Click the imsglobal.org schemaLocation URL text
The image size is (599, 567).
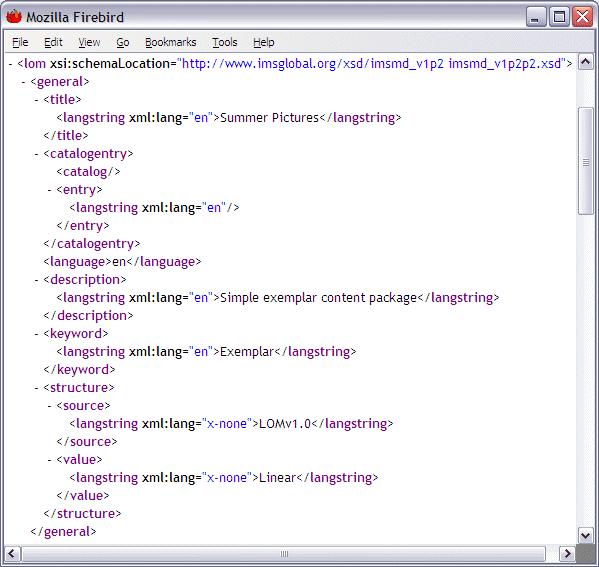click(x=372, y=63)
